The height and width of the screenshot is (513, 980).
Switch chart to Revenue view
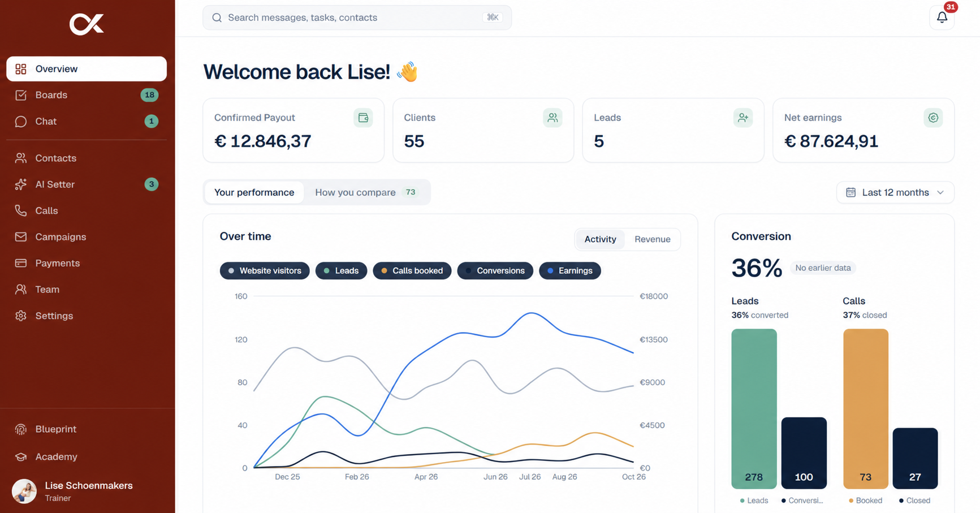tap(652, 239)
